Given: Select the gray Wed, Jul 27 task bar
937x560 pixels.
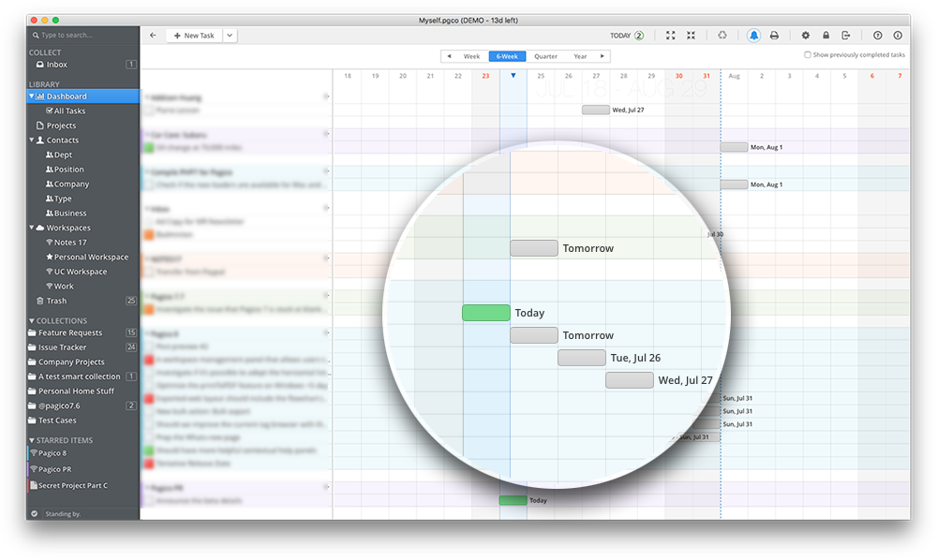Looking at the screenshot, I should (596, 110).
